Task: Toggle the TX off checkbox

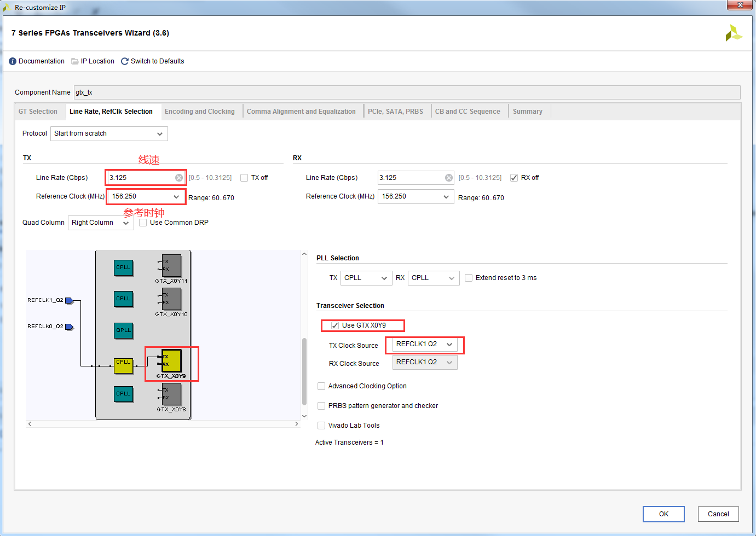Action: pyautogui.click(x=244, y=178)
